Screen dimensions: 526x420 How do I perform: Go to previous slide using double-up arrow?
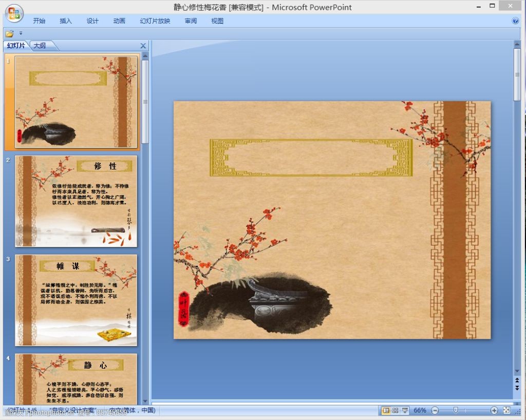point(517,380)
